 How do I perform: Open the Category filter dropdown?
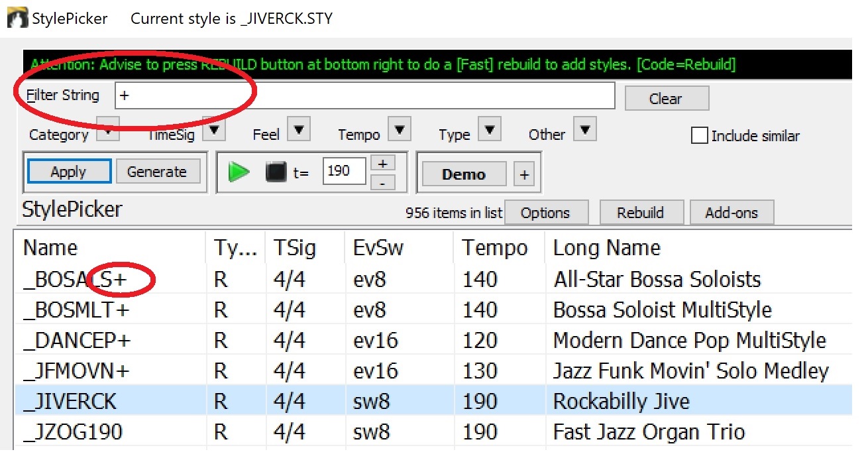108,129
